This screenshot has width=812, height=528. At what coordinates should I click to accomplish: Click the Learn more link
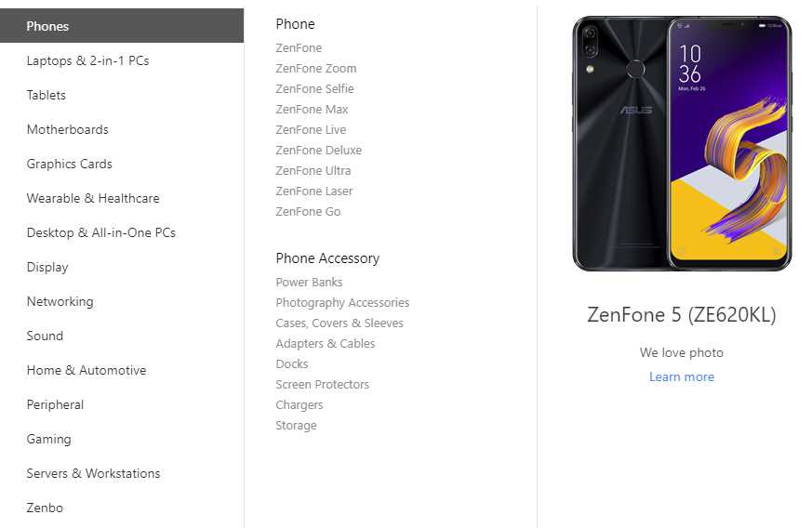coord(682,376)
